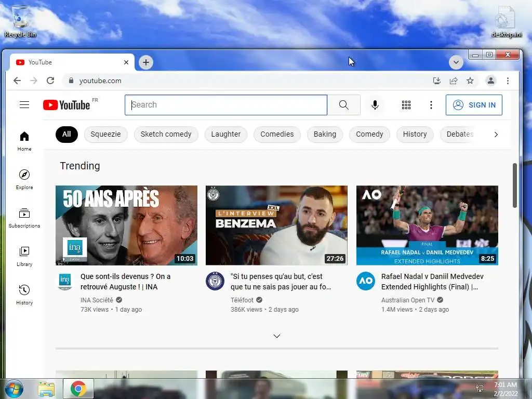Image resolution: width=532 pixels, height=399 pixels.
Task: Click the Trending section heading
Action: tap(80, 166)
